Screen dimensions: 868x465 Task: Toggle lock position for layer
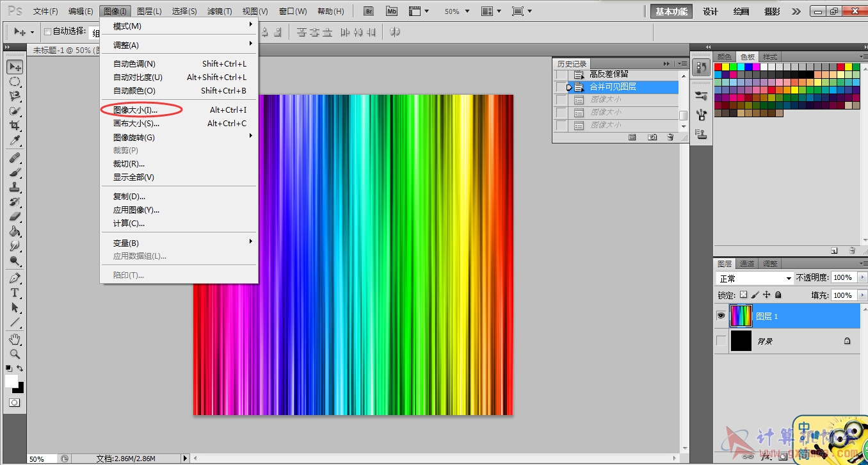point(767,295)
